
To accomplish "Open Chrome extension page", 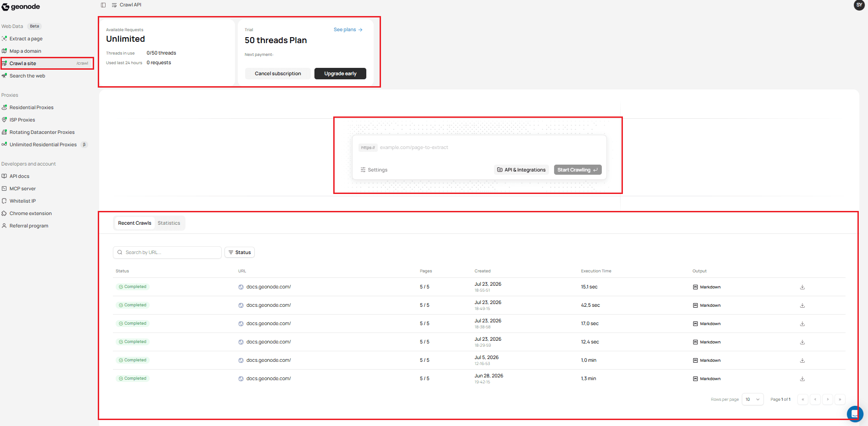I will 30,213.
